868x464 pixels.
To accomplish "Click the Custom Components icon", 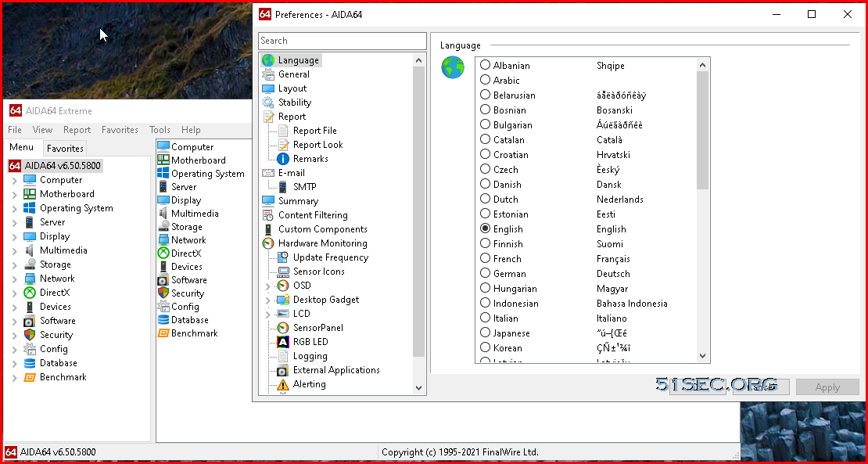I will (268, 229).
